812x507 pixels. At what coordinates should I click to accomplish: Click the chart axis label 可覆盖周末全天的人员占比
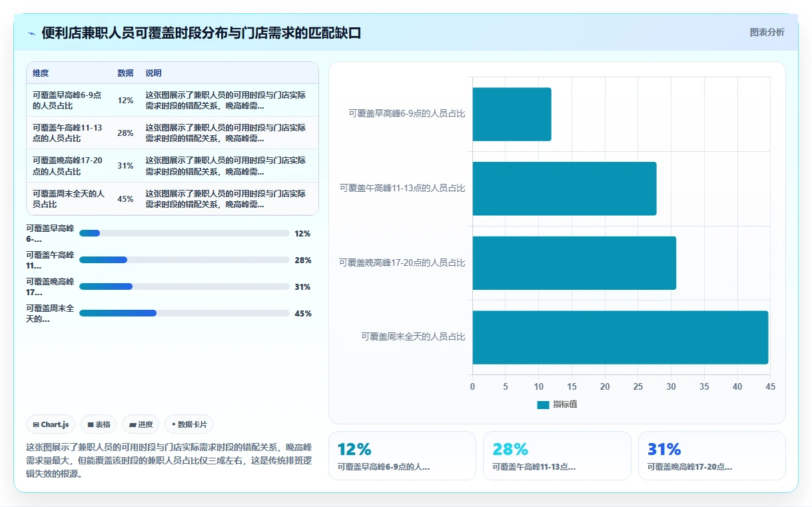click(x=413, y=337)
